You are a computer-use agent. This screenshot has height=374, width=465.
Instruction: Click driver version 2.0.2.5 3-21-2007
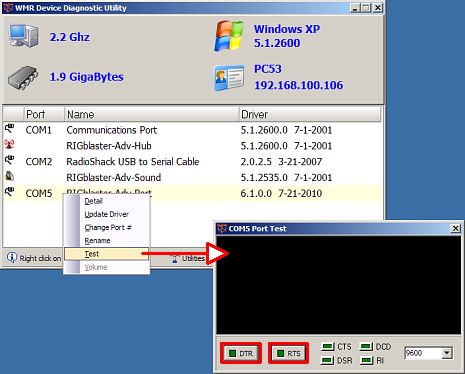(281, 162)
